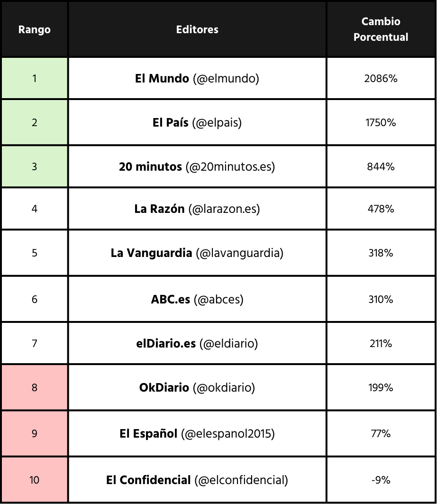Viewport: 437px width, 504px height.
Task: Choose the ABC.es (@abces) cell
Action: pos(197,300)
